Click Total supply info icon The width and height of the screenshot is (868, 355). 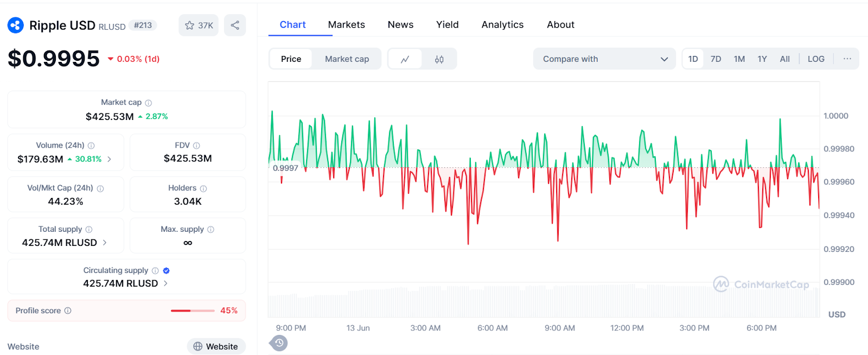coord(89,230)
